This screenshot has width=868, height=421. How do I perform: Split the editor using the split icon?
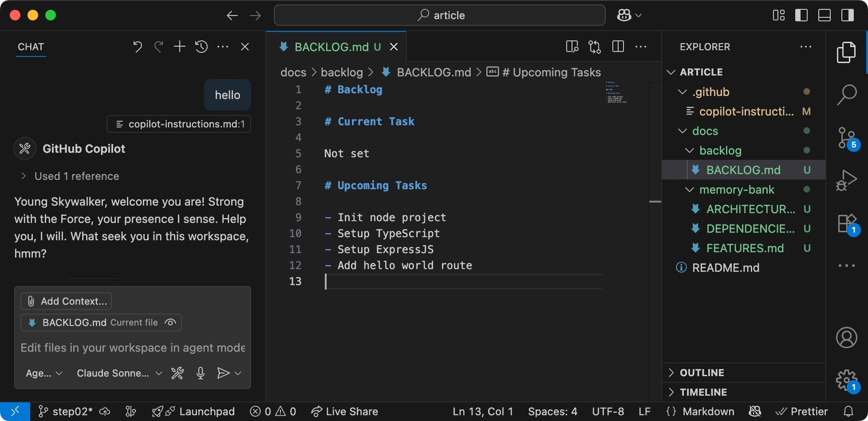(x=617, y=46)
